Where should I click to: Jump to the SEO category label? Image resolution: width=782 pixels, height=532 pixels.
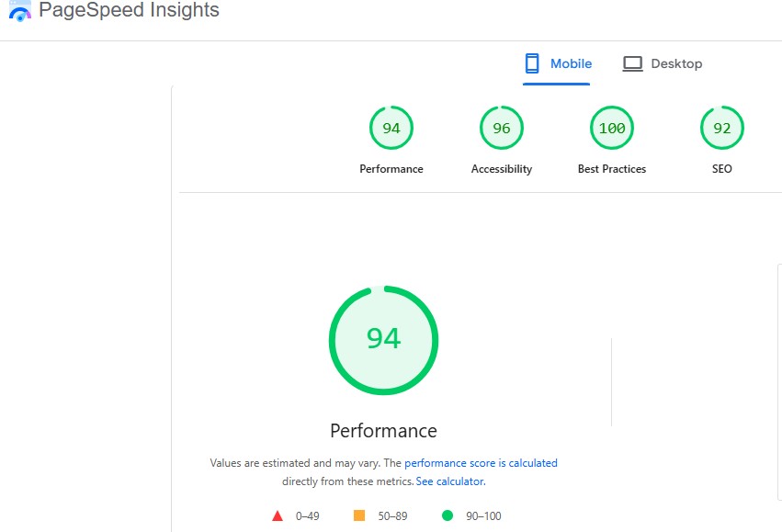pyautogui.click(x=722, y=169)
